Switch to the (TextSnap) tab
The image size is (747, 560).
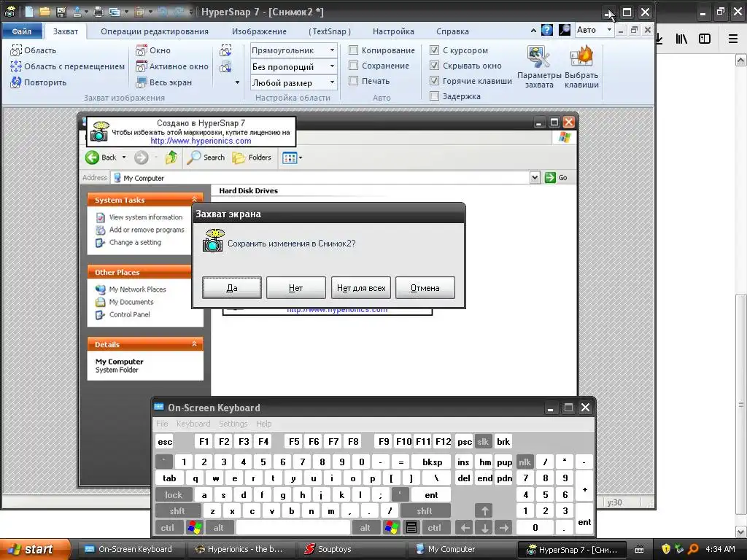pyautogui.click(x=329, y=31)
